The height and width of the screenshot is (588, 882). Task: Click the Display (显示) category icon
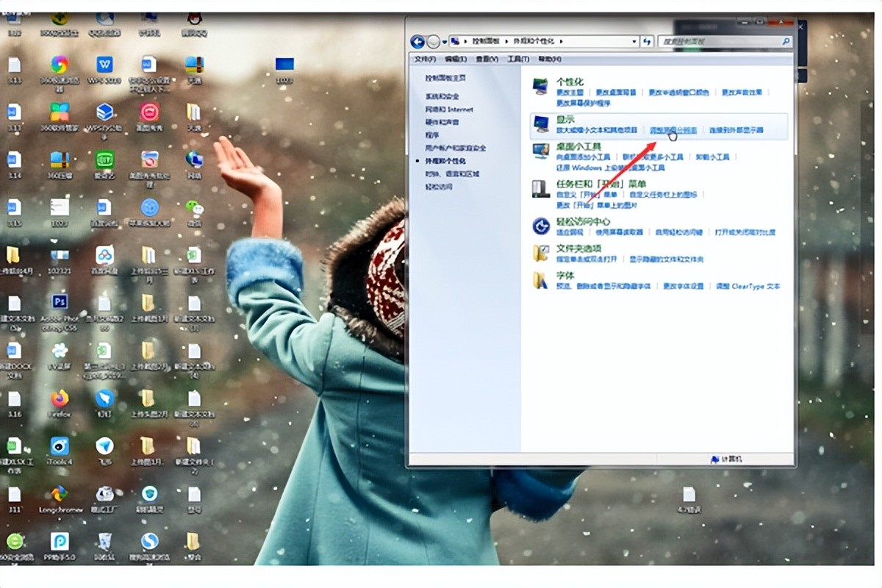pyautogui.click(x=541, y=123)
